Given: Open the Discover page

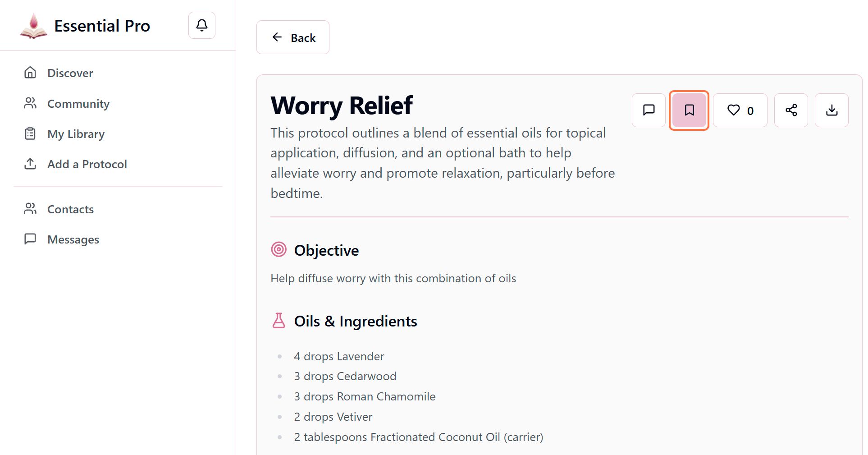Looking at the screenshot, I should pos(70,73).
